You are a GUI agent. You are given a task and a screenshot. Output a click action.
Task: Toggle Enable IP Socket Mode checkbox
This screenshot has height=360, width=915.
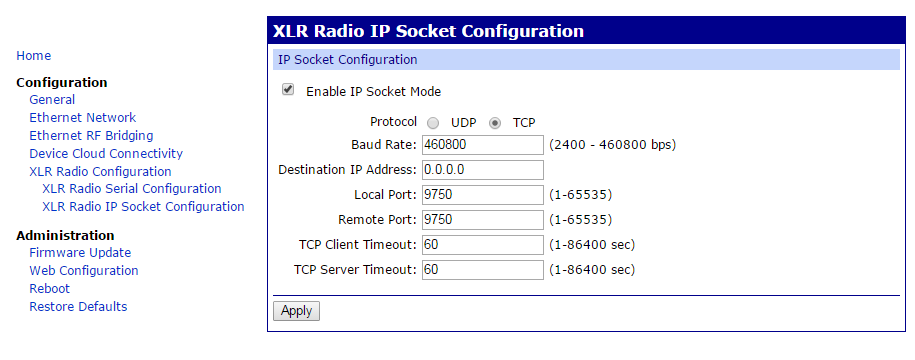[288, 90]
